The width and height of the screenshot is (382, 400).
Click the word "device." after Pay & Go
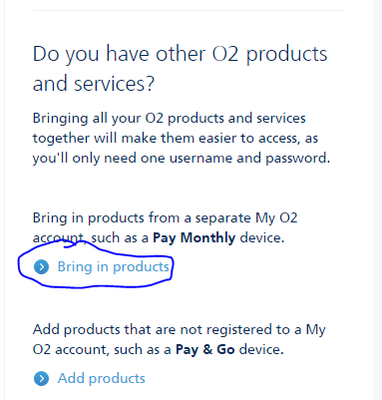(261, 349)
